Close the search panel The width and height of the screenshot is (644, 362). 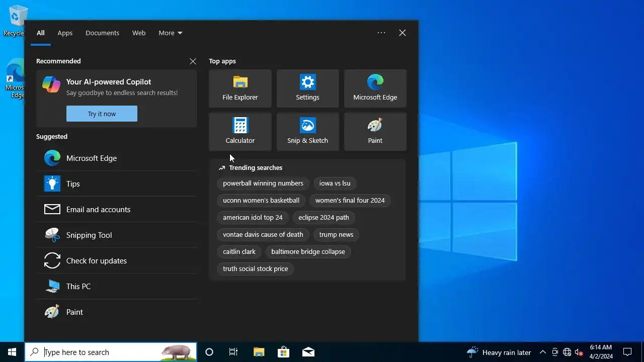click(403, 33)
